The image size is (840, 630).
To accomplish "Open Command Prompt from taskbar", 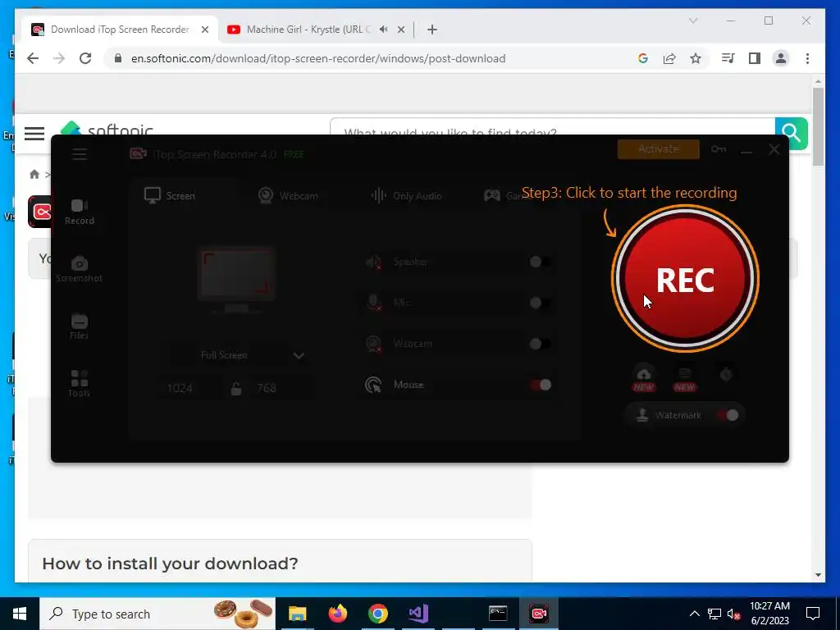I will tap(498, 614).
